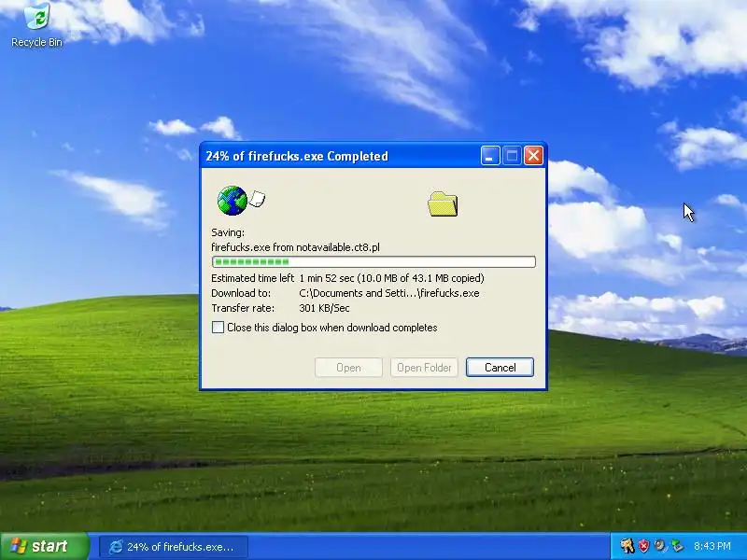Click the Windows activation keys tray icon
The width and height of the screenshot is (747, 560).
pyautogui.click(x=627, y=546)
